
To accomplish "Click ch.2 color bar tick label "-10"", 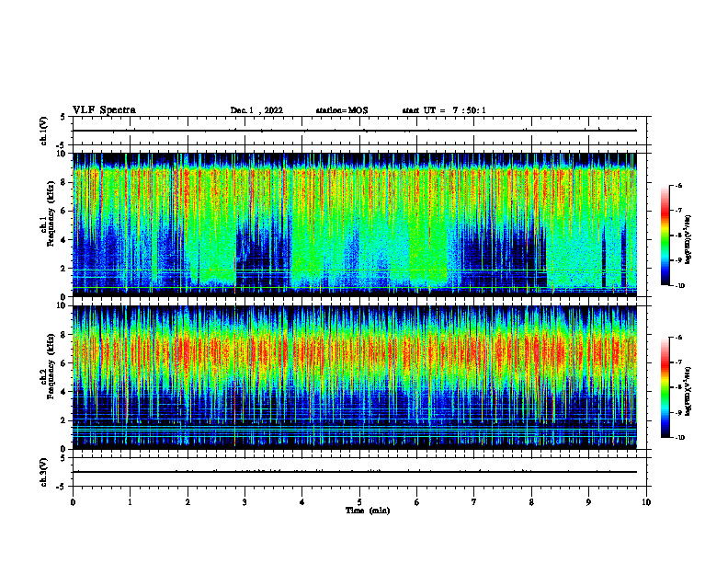I will coord(680,438).
